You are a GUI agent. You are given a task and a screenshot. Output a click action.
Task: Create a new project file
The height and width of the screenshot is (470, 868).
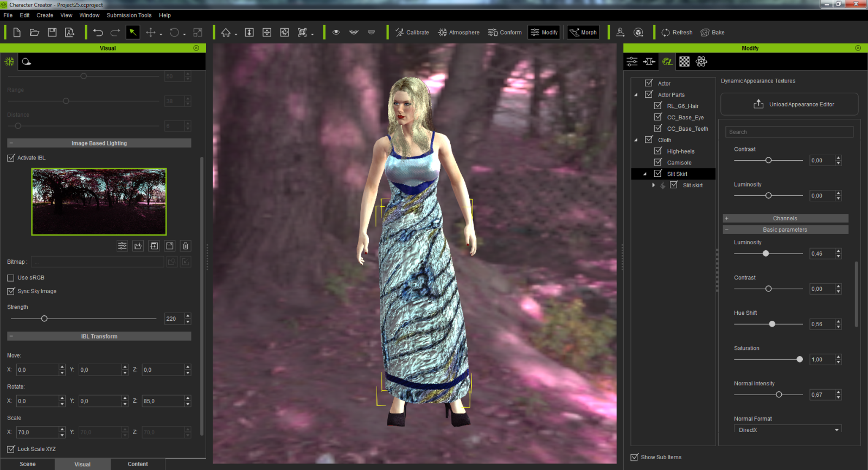coord(17,33)
